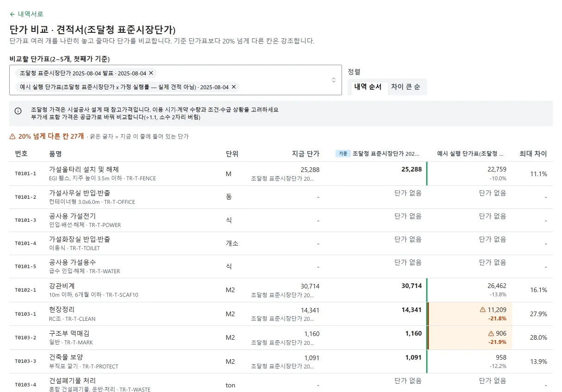Click 번호 column header

(x=21, y=154)
